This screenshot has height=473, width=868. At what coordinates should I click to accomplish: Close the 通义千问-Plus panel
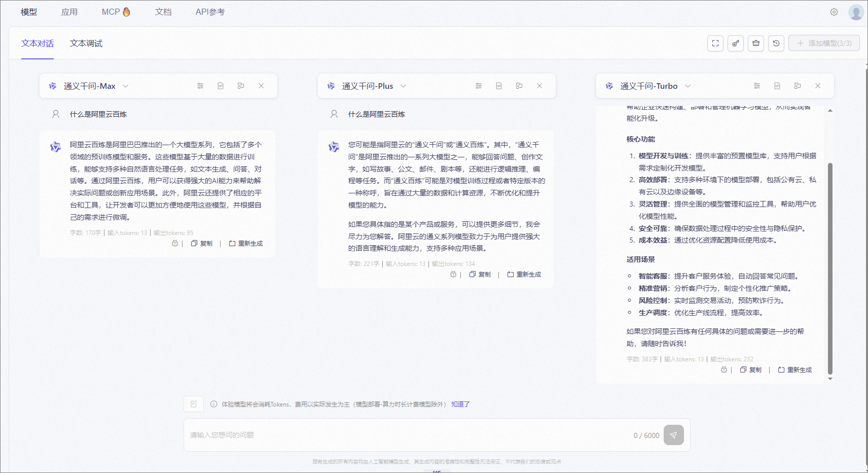pyautogui.click(x=539, y=86)
